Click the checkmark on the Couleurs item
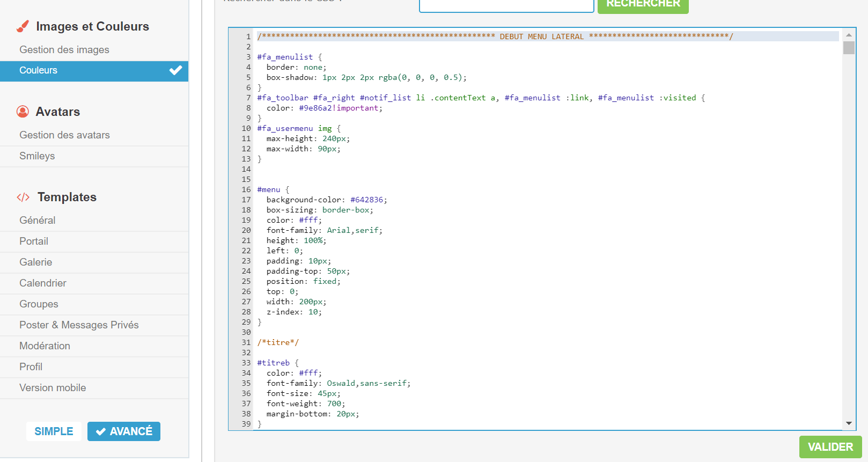 tap(175, 70)
